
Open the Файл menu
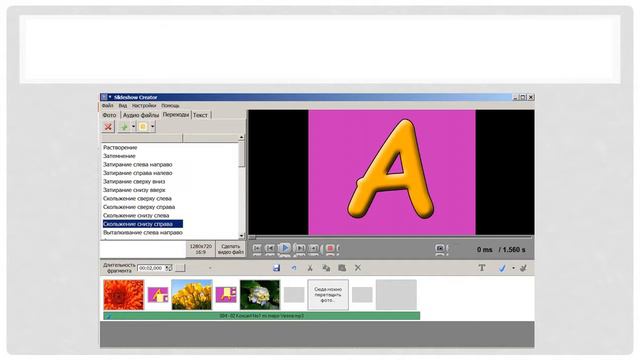click(108, 106)
